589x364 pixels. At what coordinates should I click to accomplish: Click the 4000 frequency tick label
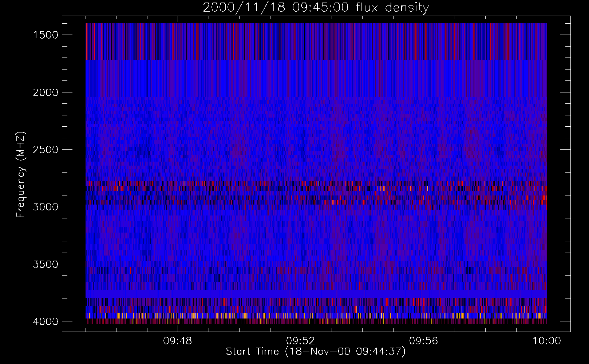46,321
